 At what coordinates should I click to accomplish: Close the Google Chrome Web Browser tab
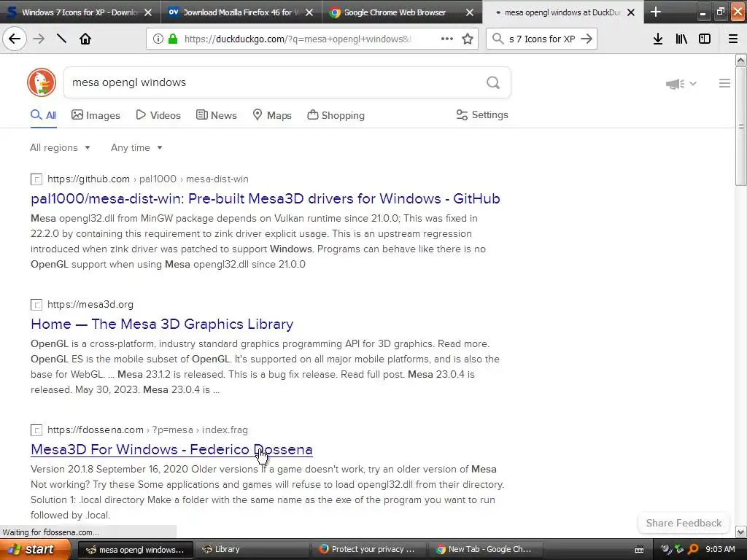pos(470,12)
